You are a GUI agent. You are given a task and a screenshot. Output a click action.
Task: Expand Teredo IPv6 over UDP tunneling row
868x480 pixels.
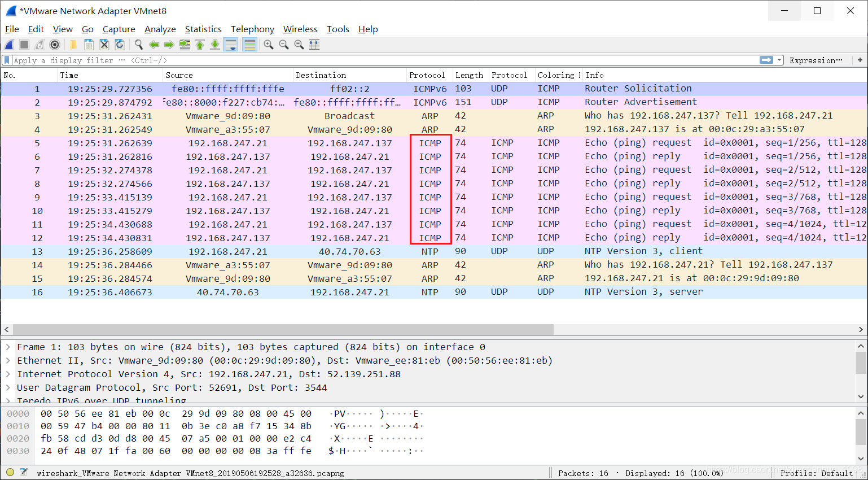(x=8, y=400)
